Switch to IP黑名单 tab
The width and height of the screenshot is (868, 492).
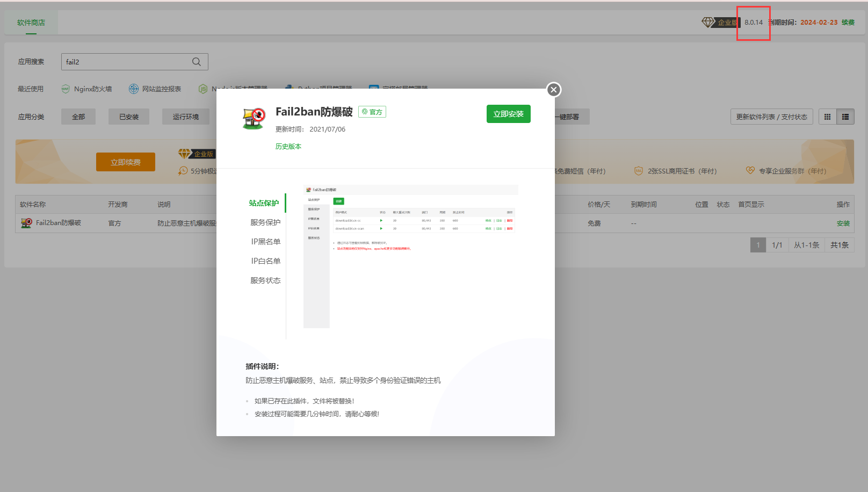(266, 242)
